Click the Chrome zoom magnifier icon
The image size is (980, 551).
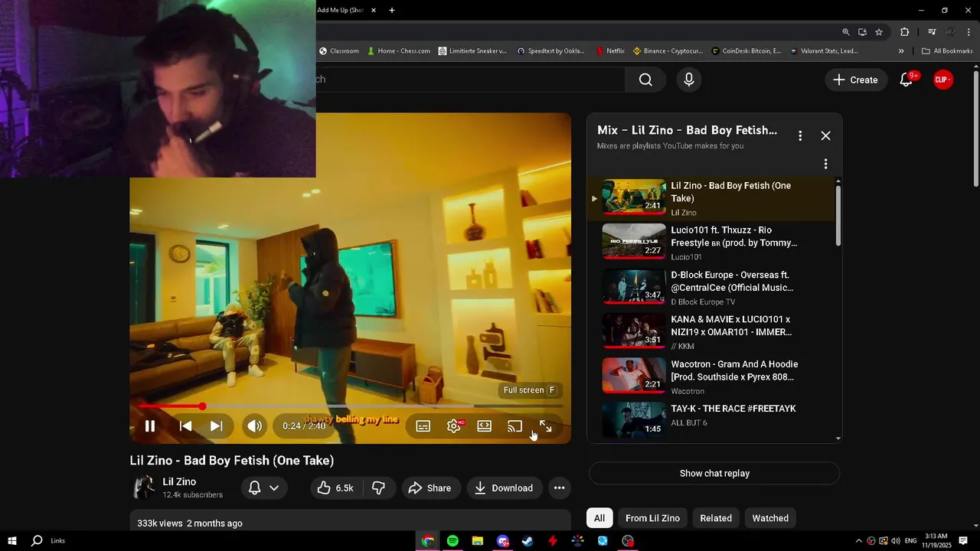tap(846, 32)
